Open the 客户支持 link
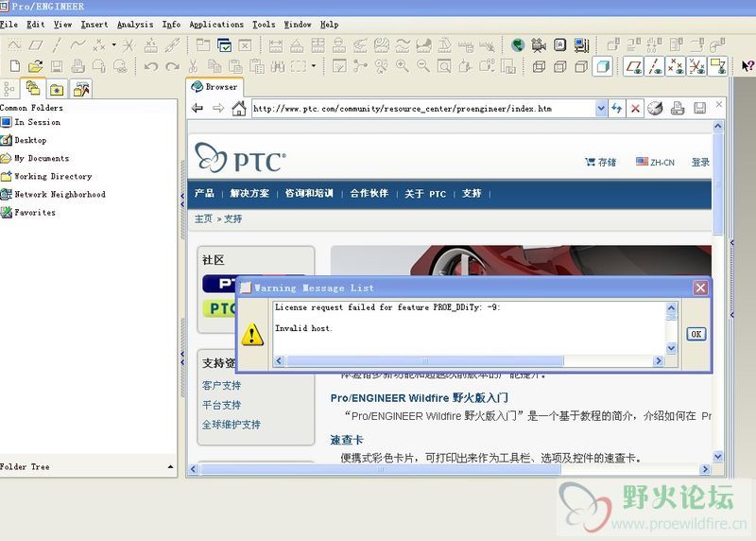Image resolution: width=756 pixels, height=541 pixels. [221, 385]
